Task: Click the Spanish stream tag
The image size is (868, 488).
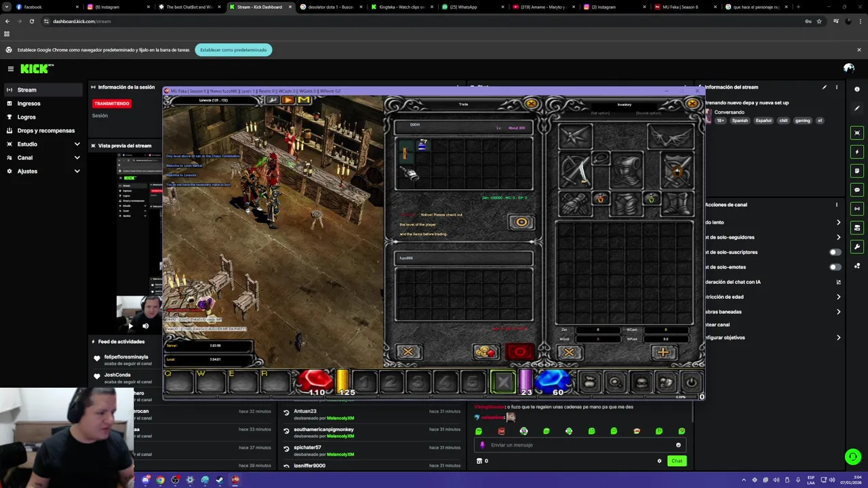Action: click(740, 121)
